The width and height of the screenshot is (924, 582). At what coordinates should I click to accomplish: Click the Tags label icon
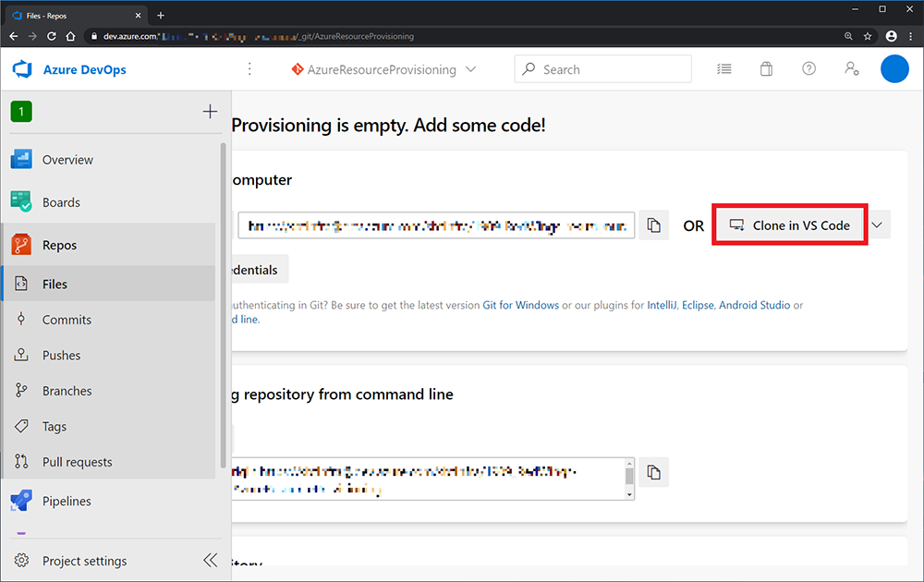[21, 426]
